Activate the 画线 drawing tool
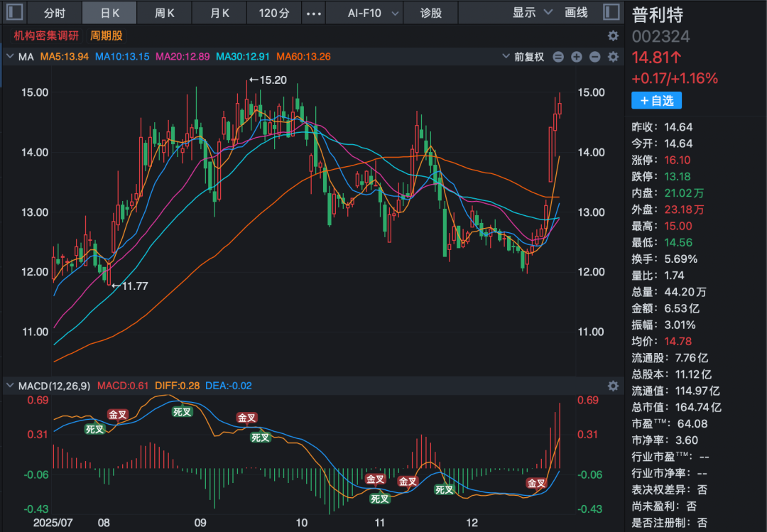 [x=576, y=13]
